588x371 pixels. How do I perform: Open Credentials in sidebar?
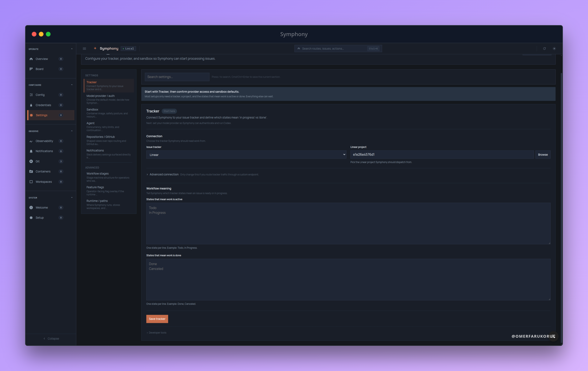pyautogui.click(x=51, y=105)
